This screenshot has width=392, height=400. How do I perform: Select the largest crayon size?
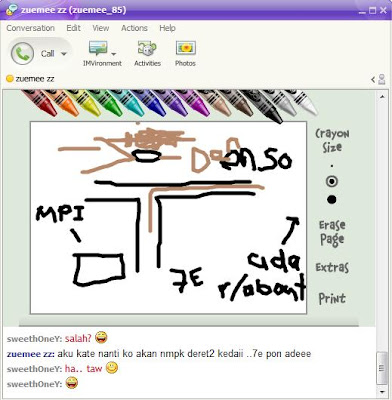[332, 200]
